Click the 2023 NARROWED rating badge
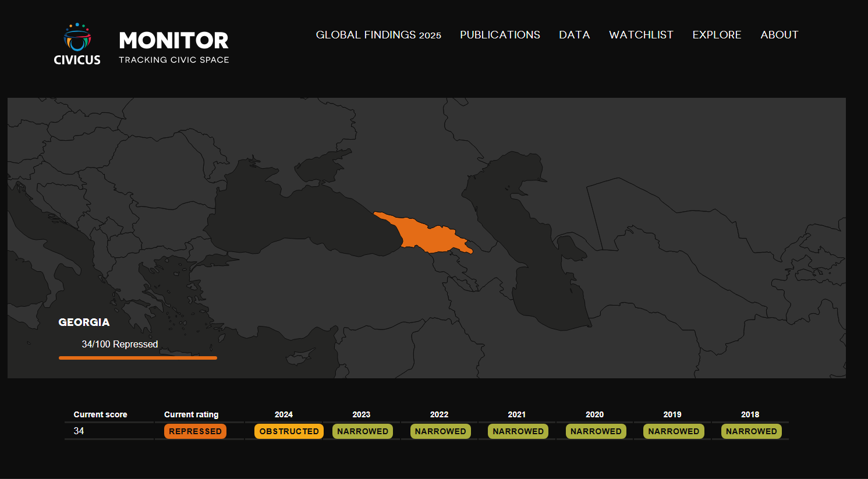 point(362,431)
